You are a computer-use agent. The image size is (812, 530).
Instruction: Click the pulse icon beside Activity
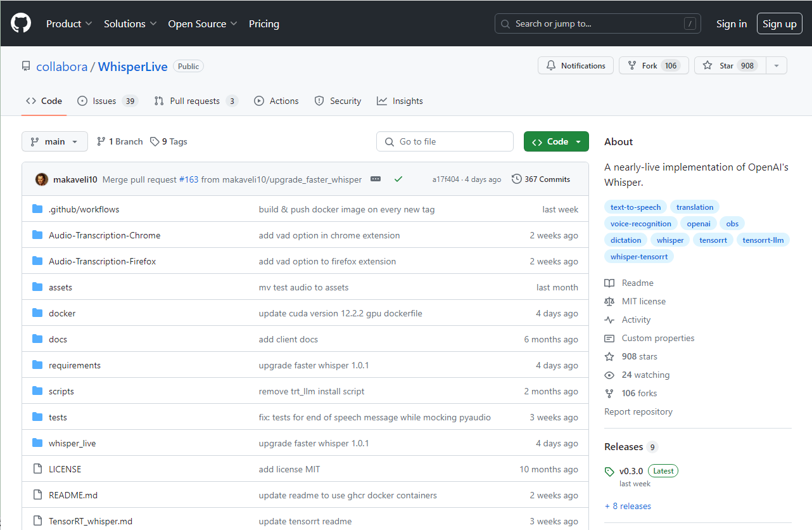(609, 320)
